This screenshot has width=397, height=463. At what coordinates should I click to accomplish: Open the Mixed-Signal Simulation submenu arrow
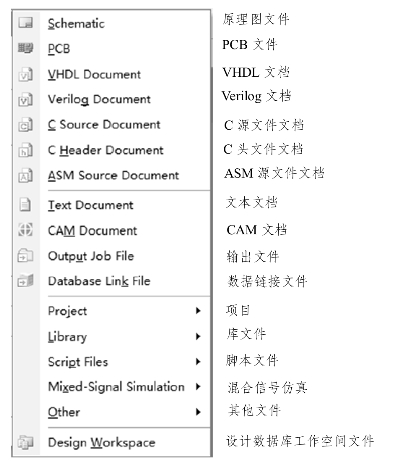tap(198, 387)
